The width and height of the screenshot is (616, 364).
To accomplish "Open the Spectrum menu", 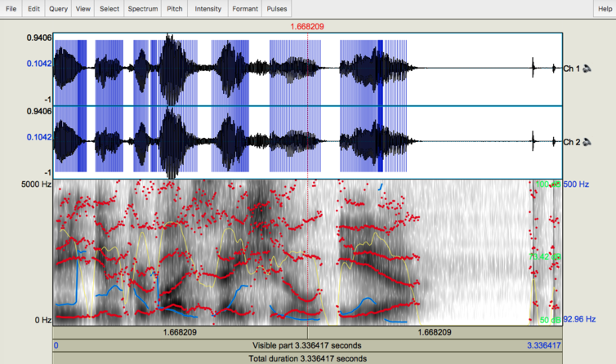I will (x=142, y=8).
